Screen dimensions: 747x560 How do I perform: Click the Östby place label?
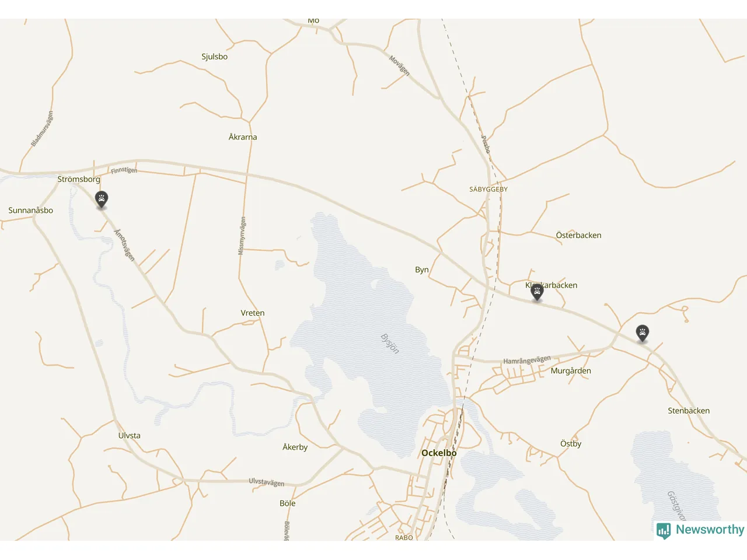[x=571, y=444]
